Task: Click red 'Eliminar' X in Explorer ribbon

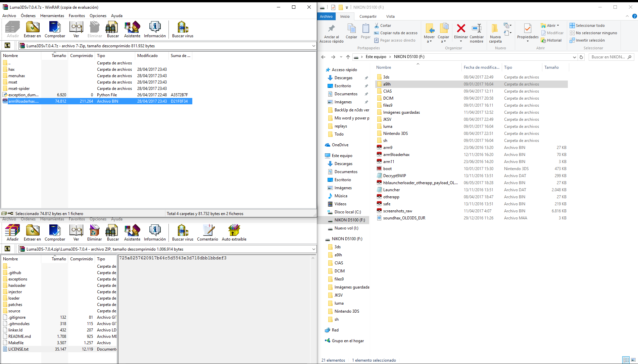Action: point(461,33)
